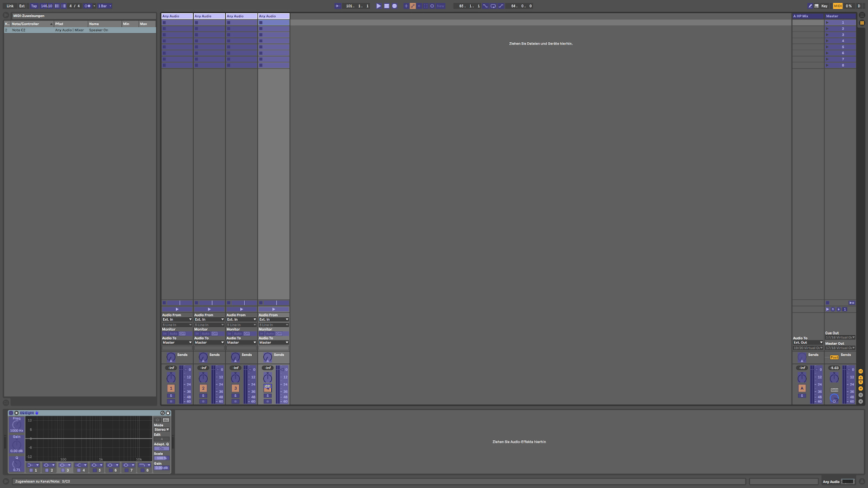
Task: Solo track 3 with the S button
Action: coord(235,396)
